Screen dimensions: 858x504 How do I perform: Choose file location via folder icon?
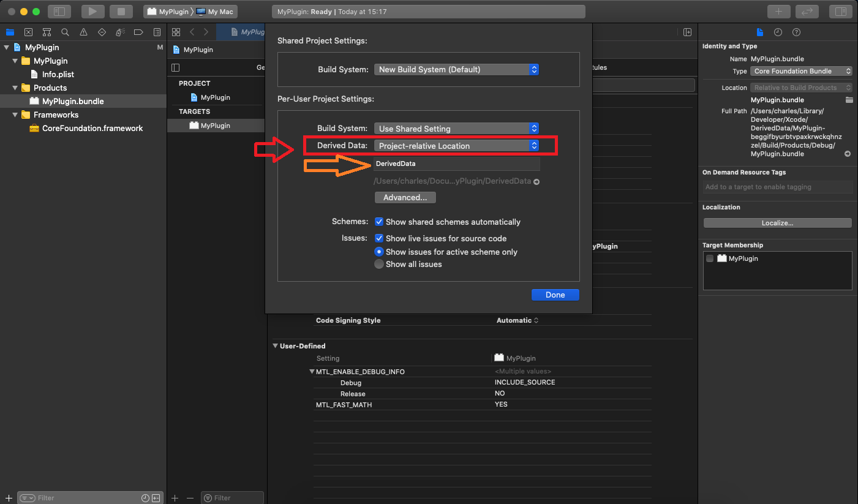coord(849,100)
